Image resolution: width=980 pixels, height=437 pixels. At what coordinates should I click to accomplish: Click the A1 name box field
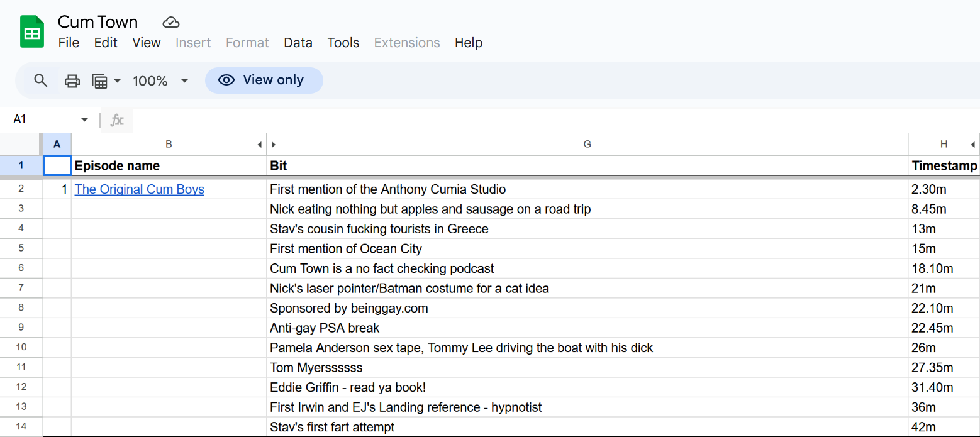[44, 119]
